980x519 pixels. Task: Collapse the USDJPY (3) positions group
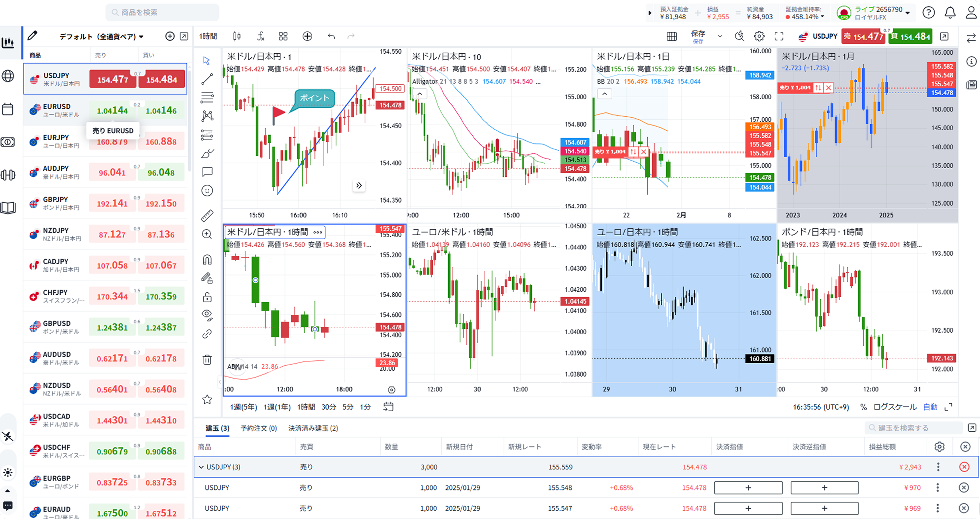pos(201,467)
